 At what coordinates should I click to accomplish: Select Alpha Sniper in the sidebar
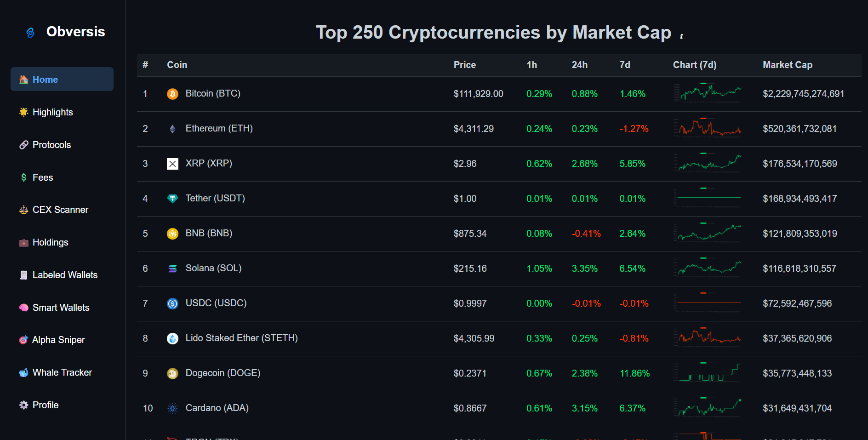(x=58, y=340)
